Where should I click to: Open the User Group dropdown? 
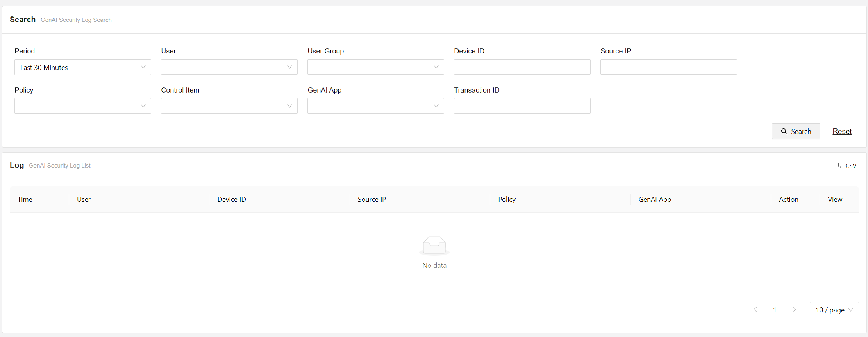[x=375, y=67]
